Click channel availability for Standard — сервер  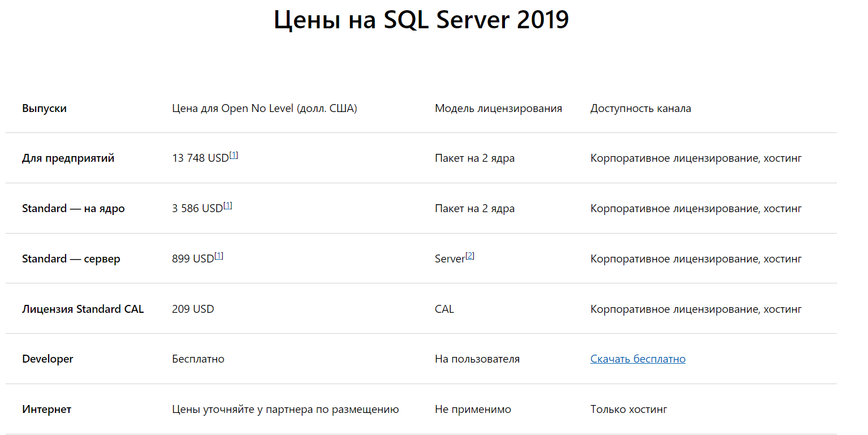point(696,259)
